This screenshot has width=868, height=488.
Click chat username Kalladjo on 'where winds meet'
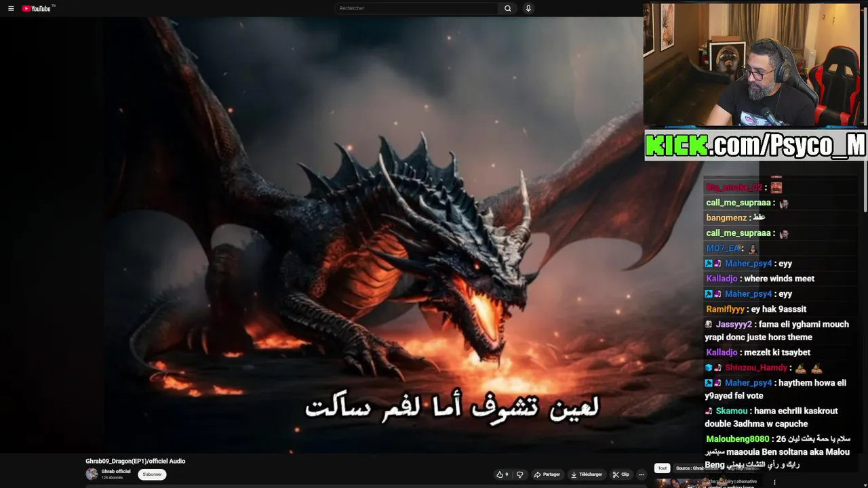coord(722,279)
